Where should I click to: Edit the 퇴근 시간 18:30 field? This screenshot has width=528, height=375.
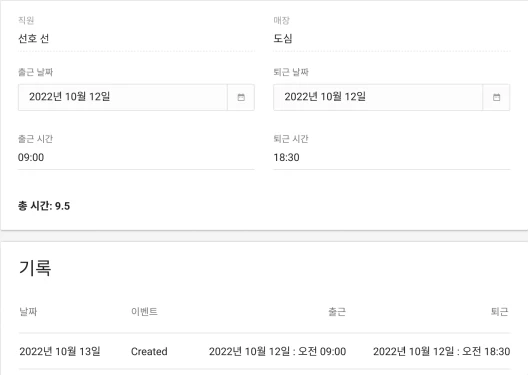(x=392, y=158)
